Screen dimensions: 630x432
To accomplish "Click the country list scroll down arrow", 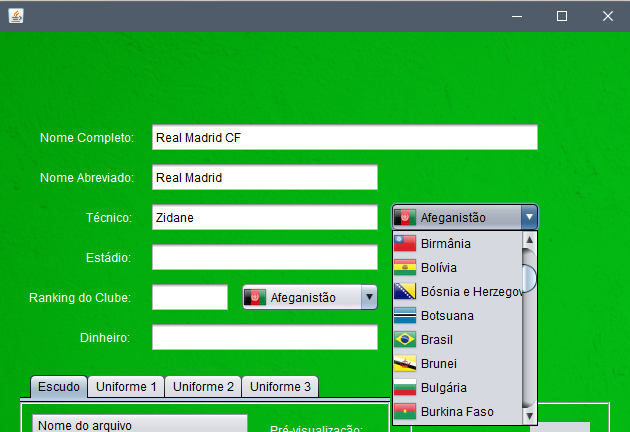I will [530, 416].
